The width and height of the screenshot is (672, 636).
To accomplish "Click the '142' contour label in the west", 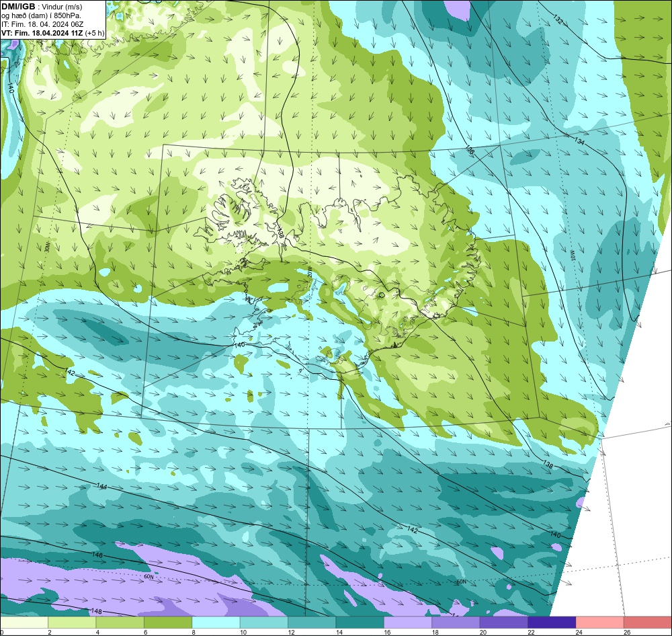I will click(x=70, y=372).
